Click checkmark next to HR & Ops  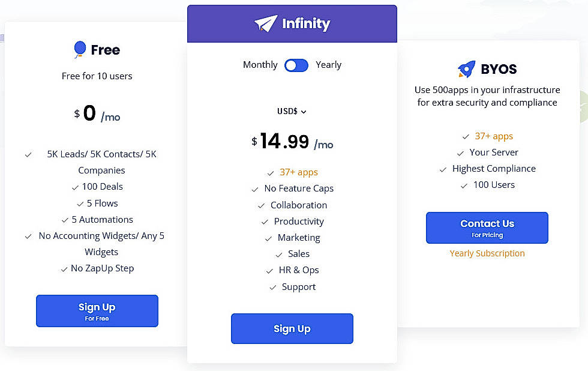click(x=270, y=271)
